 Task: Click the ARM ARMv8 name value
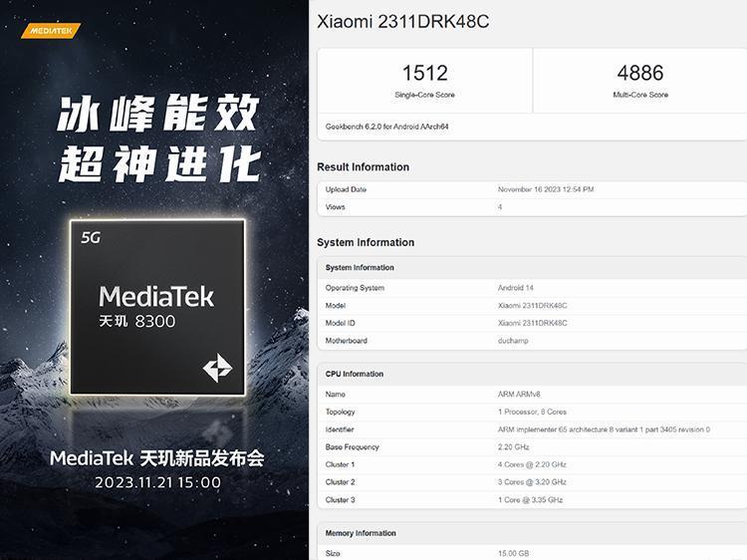pyautogui.click(x=519, y=395)
